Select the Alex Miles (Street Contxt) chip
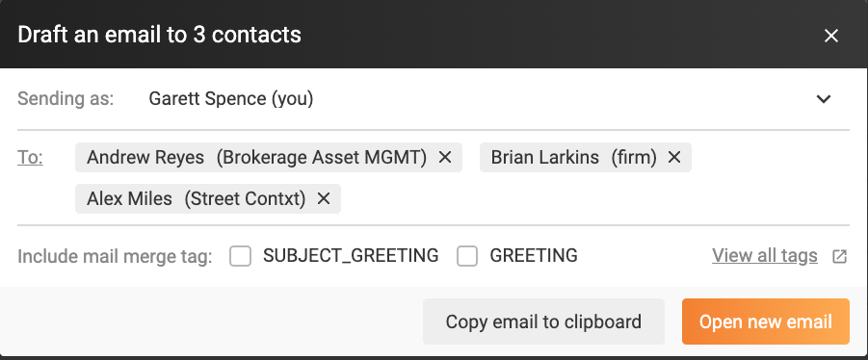This screenshot has width=868, height=360. click(x=196, y=198)
